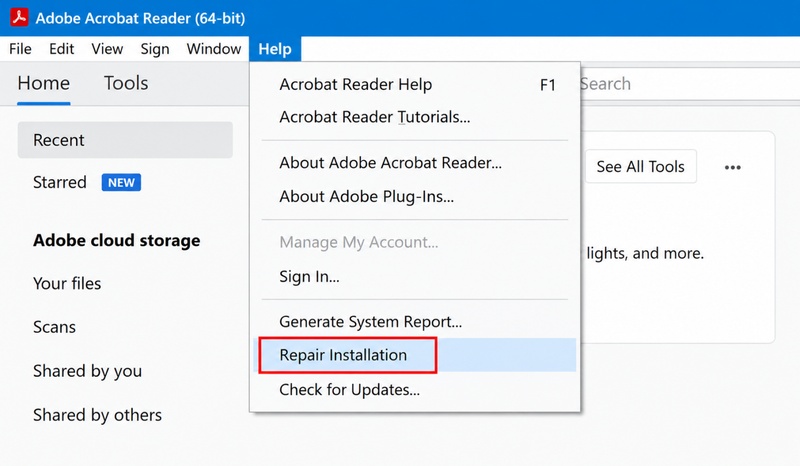
Task: Open the three-dots more options menu
Action: pos(733,167)
